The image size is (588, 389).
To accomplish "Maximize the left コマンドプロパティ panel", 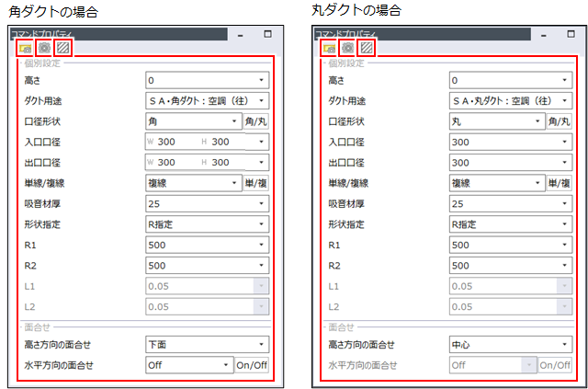I will (x=268, y=33).
